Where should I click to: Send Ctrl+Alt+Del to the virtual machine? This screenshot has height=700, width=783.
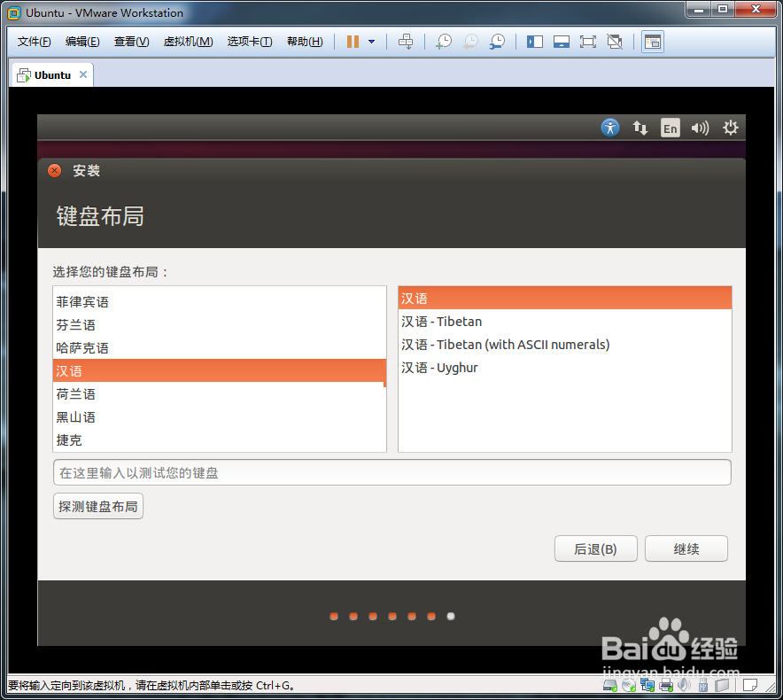pos(406,42)
